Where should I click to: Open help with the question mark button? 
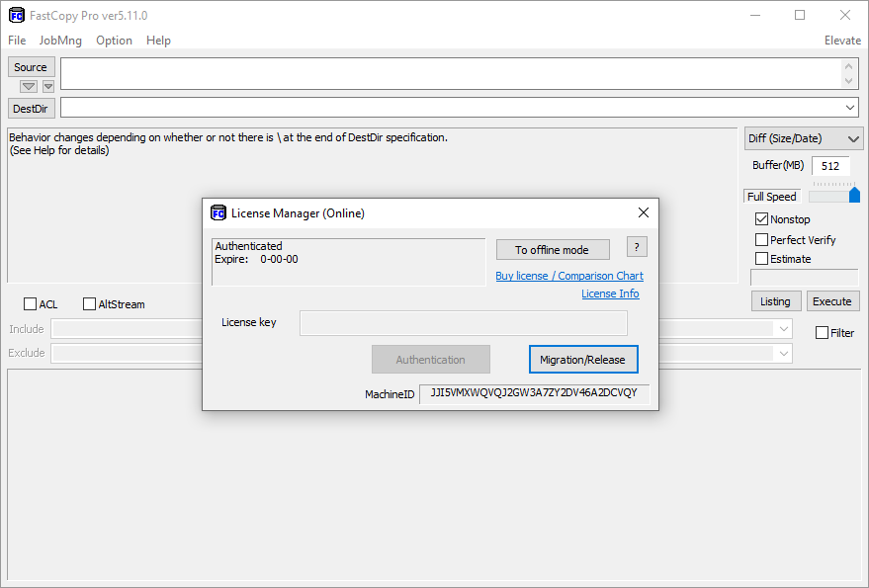tap(637, 248)
